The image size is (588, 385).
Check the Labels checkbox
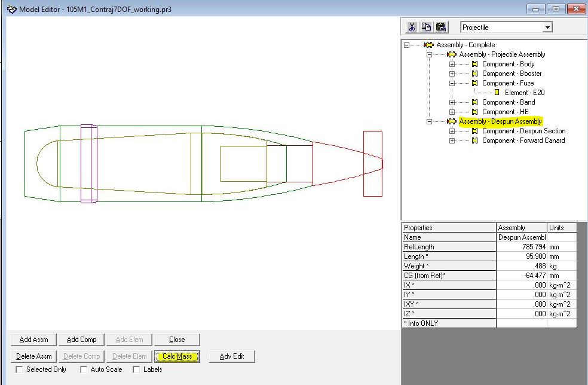tap(136, 369)
